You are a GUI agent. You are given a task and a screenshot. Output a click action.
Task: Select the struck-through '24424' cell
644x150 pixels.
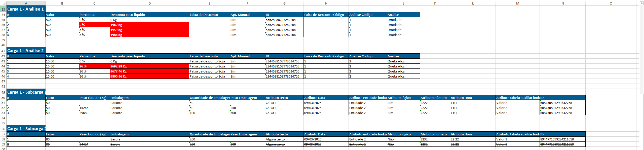(x=94, y=144)
